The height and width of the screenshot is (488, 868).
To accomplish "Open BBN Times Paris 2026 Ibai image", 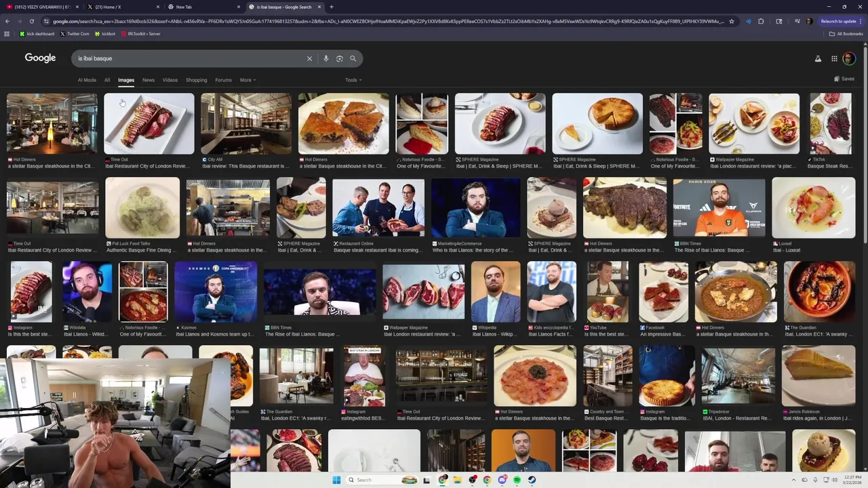I will click(x=719, y=208).
